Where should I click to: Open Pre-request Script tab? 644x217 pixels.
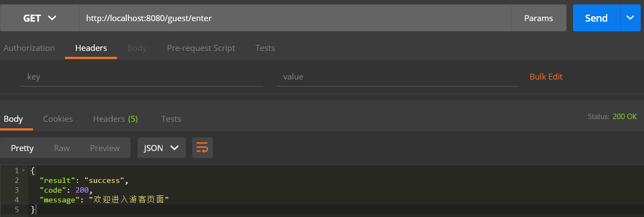pyautogui.click(x=201, y=48)
